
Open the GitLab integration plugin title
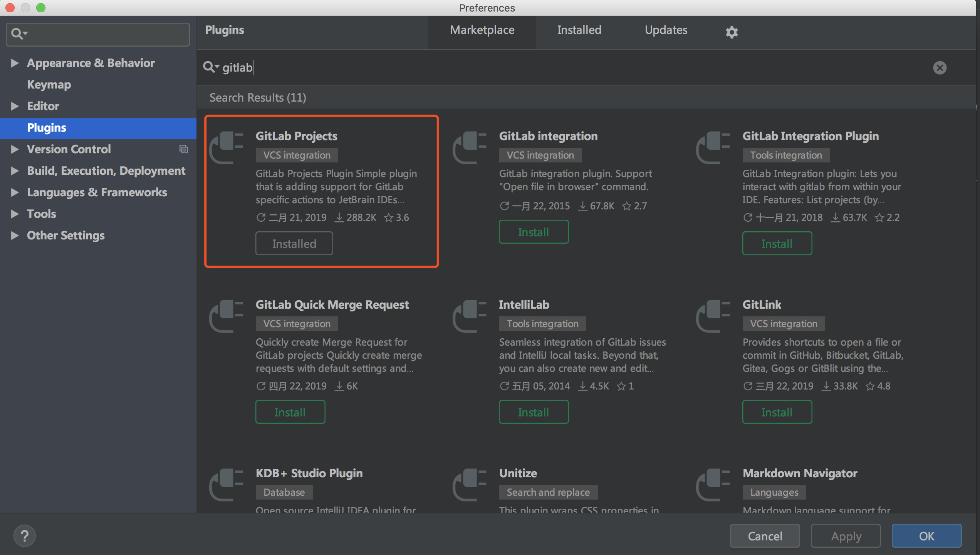[548, 136]
